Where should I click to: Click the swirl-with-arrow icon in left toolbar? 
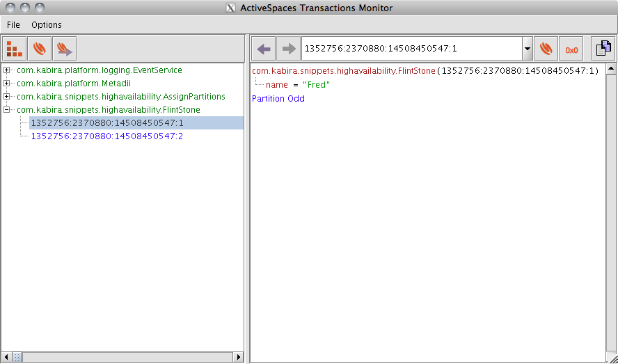[64, 49]
